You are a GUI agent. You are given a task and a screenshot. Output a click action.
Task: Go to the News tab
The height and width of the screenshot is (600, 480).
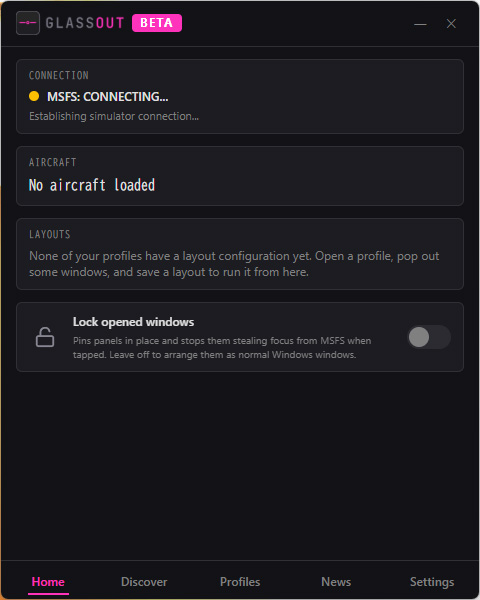[x=336, y=582]
